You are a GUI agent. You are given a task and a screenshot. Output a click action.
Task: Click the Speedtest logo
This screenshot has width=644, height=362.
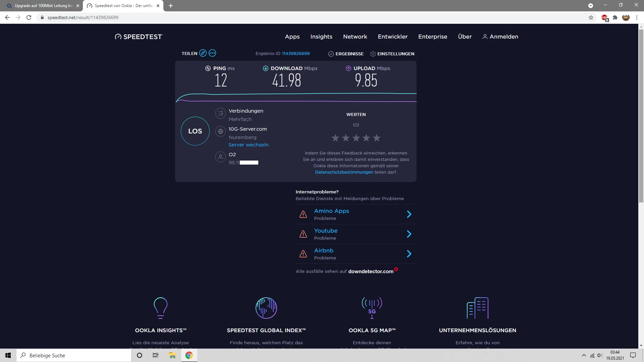[139, 37]
